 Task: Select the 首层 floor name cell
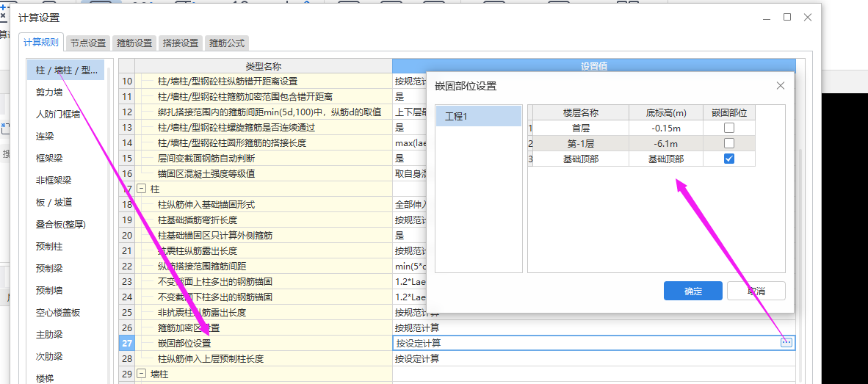(x=581, y=128)
